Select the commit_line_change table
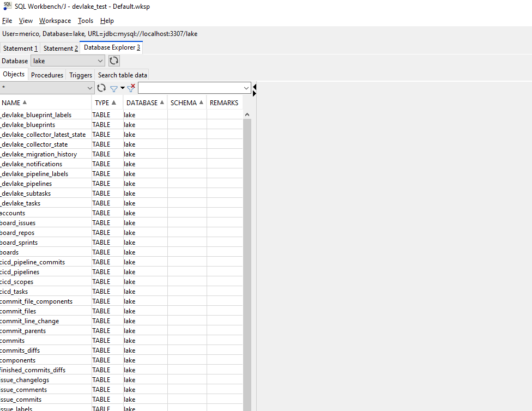This screenshot has height=411, width=532. [121, 321]
